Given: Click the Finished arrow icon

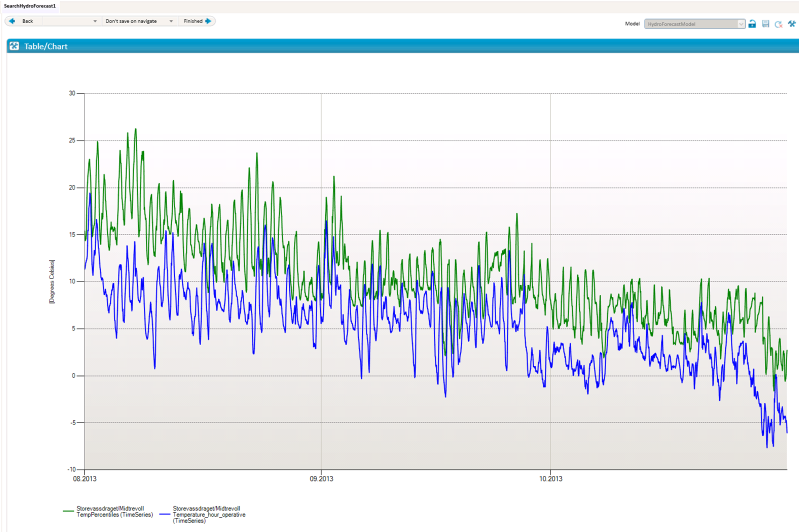Looking at the screenshot, I should 208,21.
